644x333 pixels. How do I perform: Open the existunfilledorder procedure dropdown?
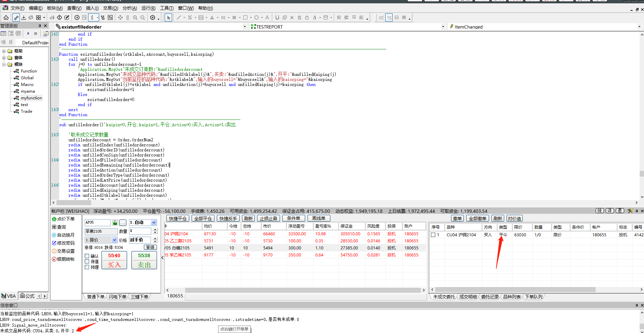coord(245,27)
